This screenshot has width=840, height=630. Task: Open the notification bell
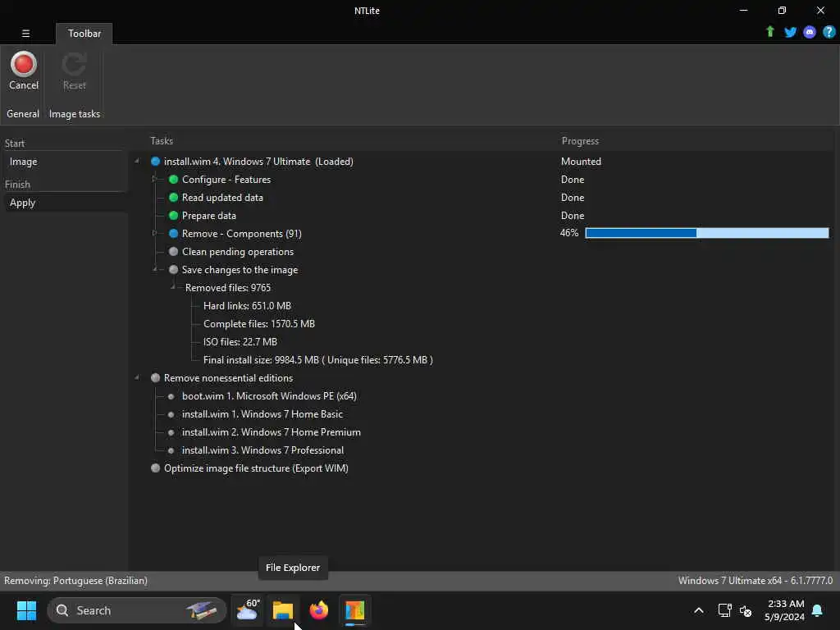point(817,610)
